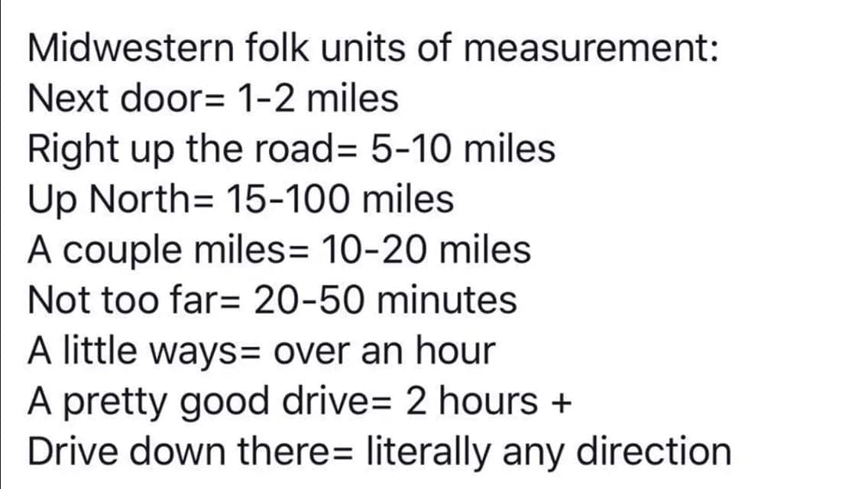Select the 'A little ways' phrase

coord(138,351)
